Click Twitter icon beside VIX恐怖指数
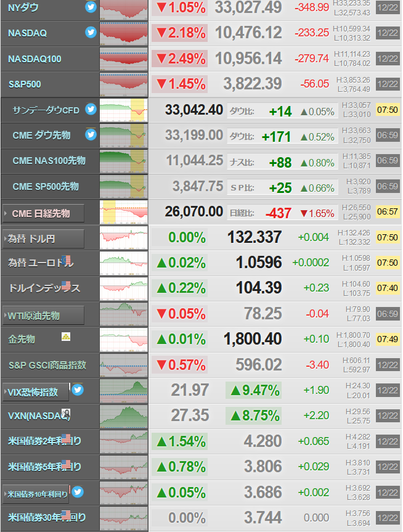The image size is (403, 532). click(x=78, y=390)
